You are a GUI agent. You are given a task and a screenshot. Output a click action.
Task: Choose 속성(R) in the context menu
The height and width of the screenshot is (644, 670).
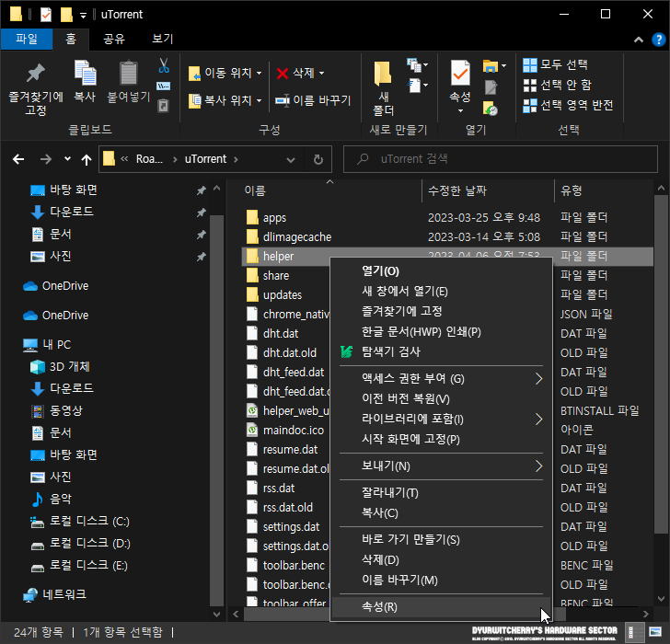(x=441, y=607)
